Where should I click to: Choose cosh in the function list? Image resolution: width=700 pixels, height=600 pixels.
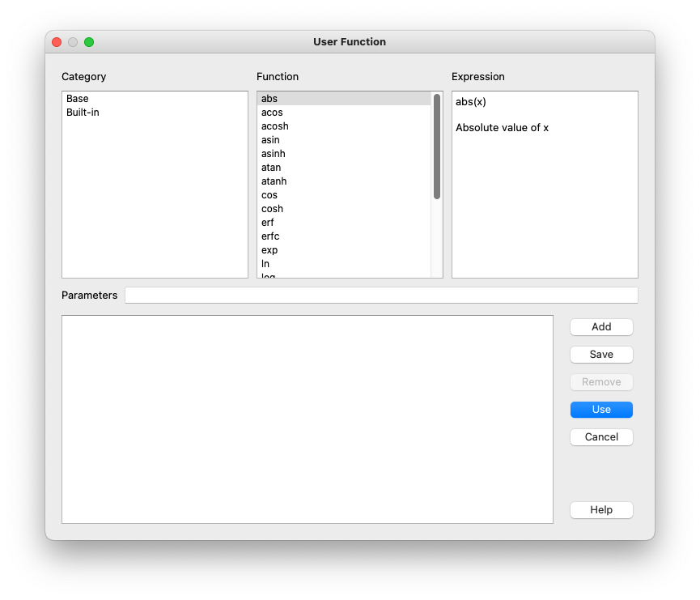click(272, 209)
